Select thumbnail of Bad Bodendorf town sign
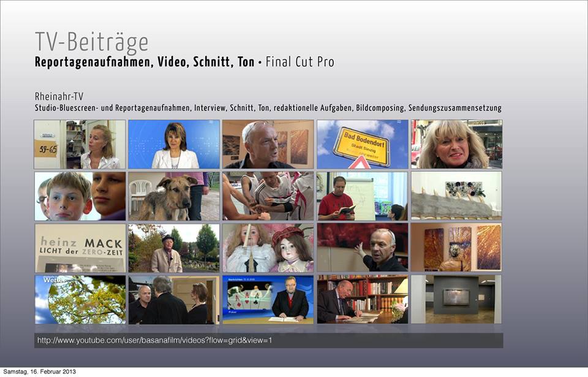588x377 pixels. (x=362, y=144)
